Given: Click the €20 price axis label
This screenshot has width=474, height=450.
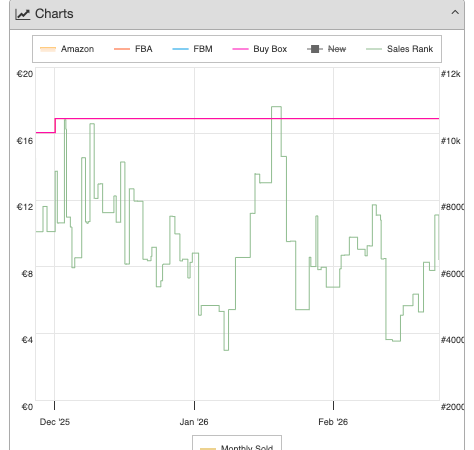Looking at the screenshot, I should click(x=25, y=74).
